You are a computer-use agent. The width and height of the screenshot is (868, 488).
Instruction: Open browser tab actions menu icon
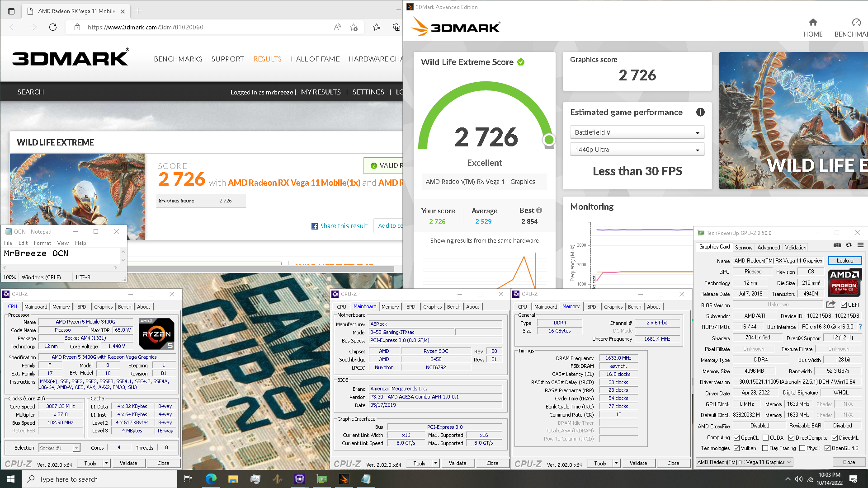pos(11,11)
